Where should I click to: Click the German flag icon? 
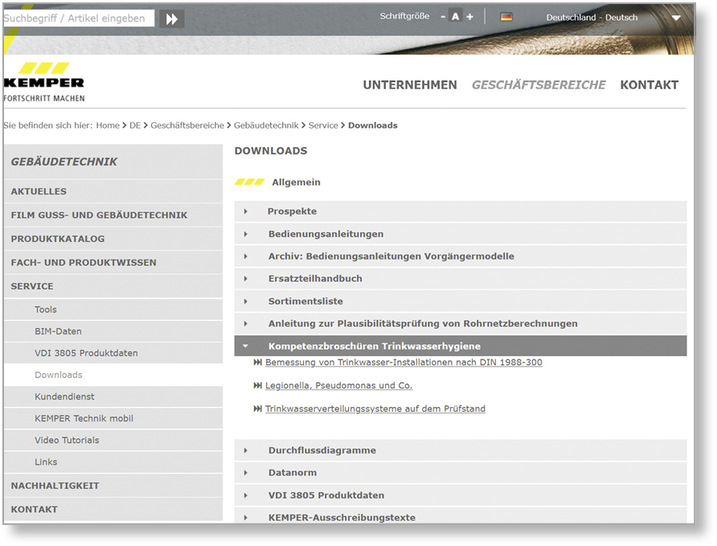[x=506, y=17]
